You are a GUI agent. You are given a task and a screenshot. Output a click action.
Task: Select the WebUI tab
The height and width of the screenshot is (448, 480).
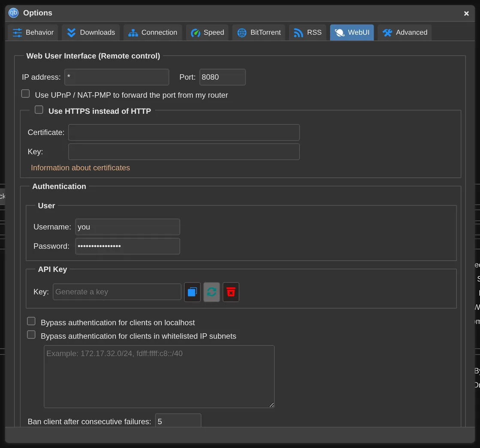point(352,33)
